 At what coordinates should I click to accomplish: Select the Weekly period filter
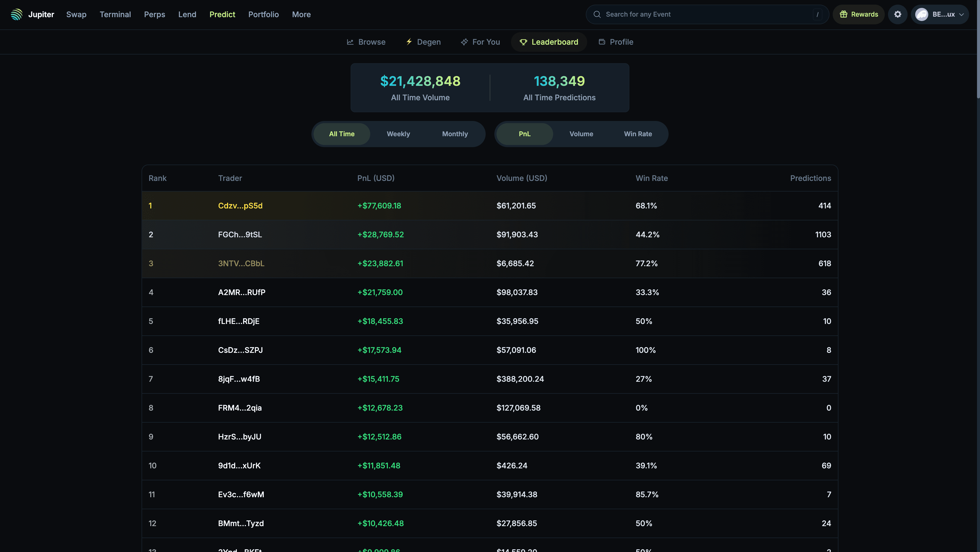(398, 134)
